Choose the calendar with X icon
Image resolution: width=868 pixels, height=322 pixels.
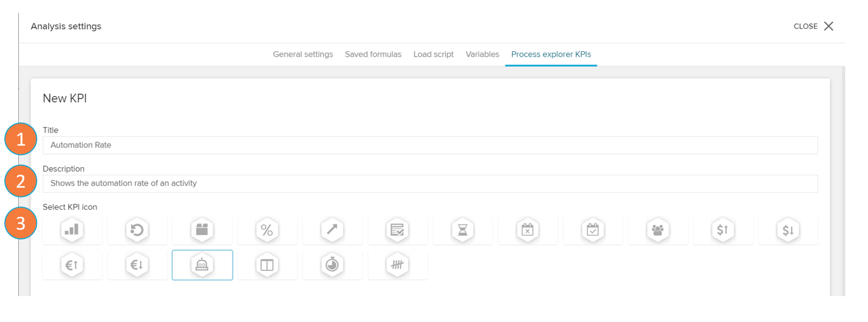(x=528, y=230)
